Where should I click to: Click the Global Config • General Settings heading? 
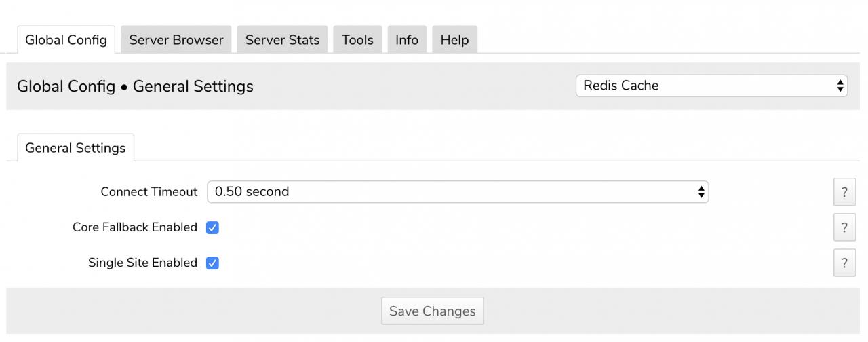pos(135,86)
